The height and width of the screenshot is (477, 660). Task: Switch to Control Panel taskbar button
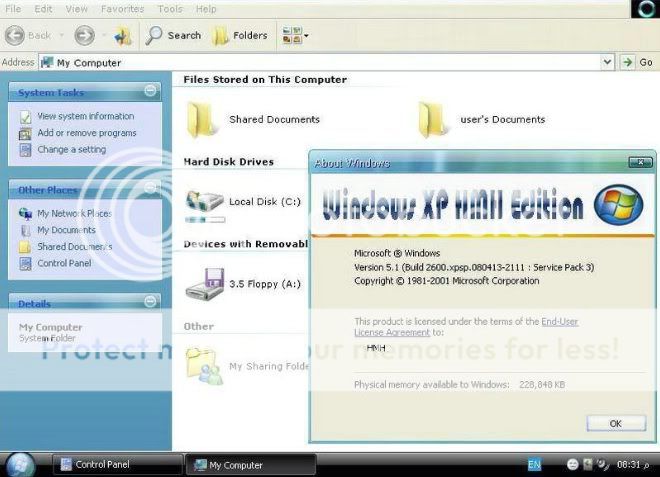[118, 465]
